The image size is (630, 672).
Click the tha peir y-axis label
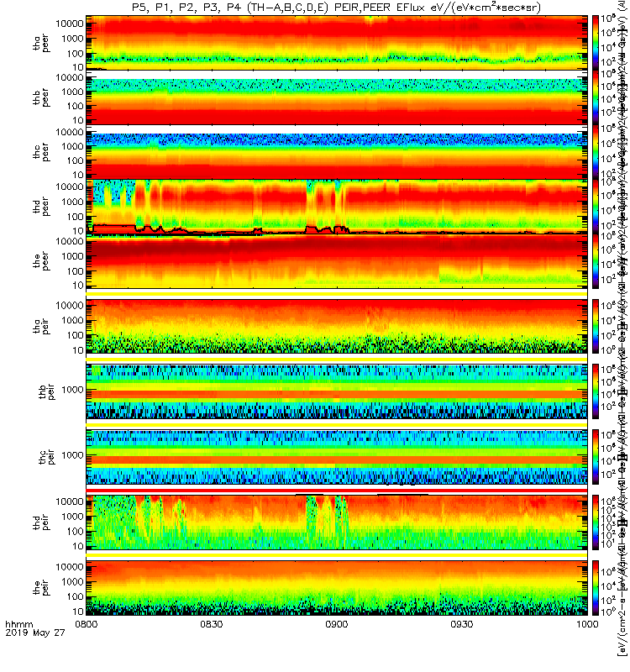(41, 326)
